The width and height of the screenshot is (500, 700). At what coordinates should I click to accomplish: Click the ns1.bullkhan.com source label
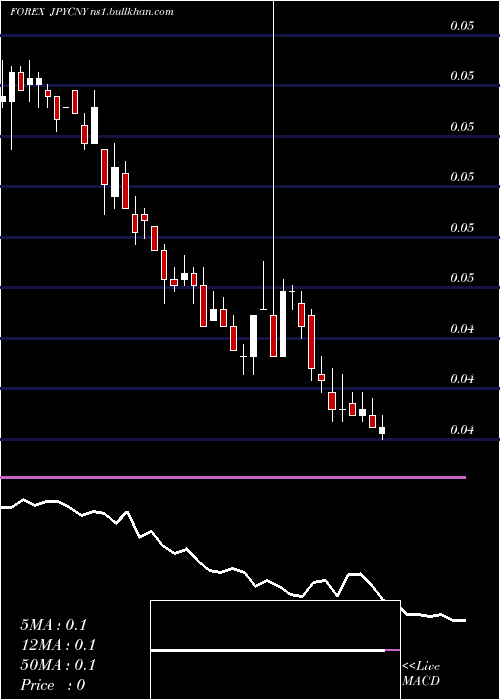132,12
